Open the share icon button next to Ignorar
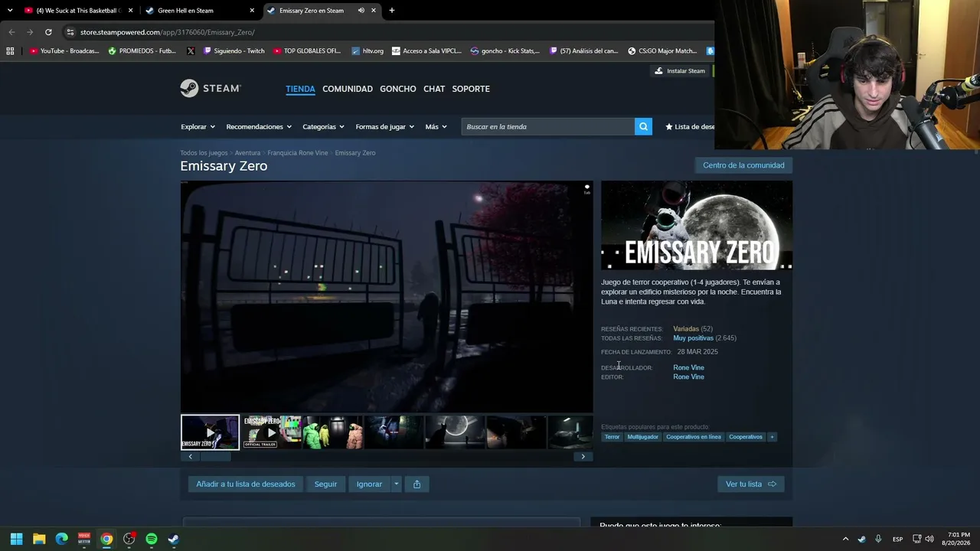The image size is (980, 551). coord(416,484)
